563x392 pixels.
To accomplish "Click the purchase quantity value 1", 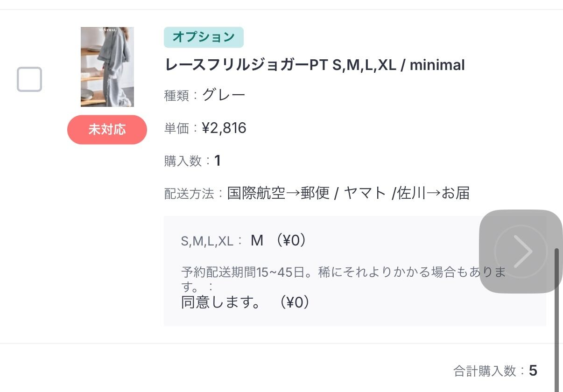I will click(x=217, y=161).
